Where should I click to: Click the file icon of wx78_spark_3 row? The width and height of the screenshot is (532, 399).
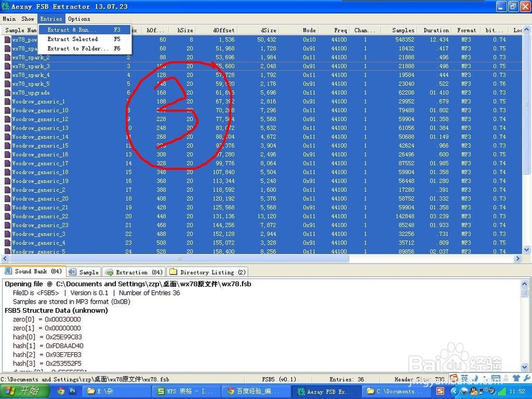click(7, 66)
